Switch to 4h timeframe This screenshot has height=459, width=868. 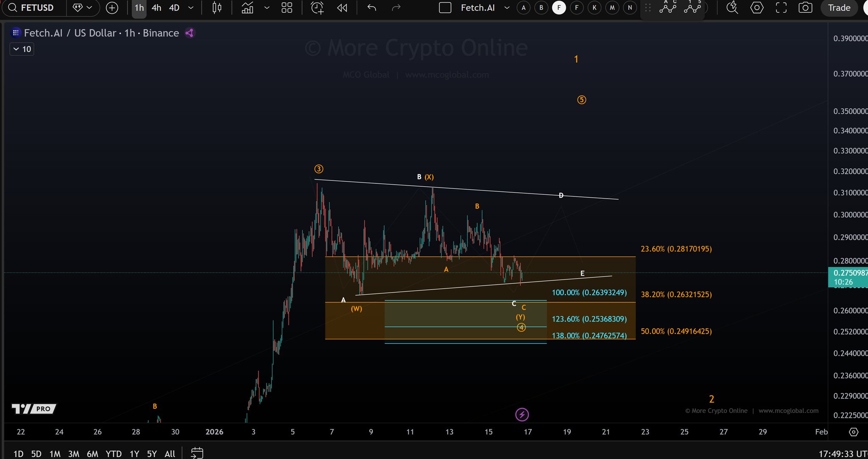coord(156,8)
